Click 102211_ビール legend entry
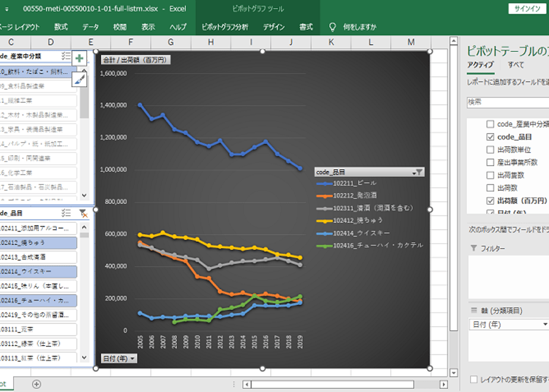 point(346,183)
